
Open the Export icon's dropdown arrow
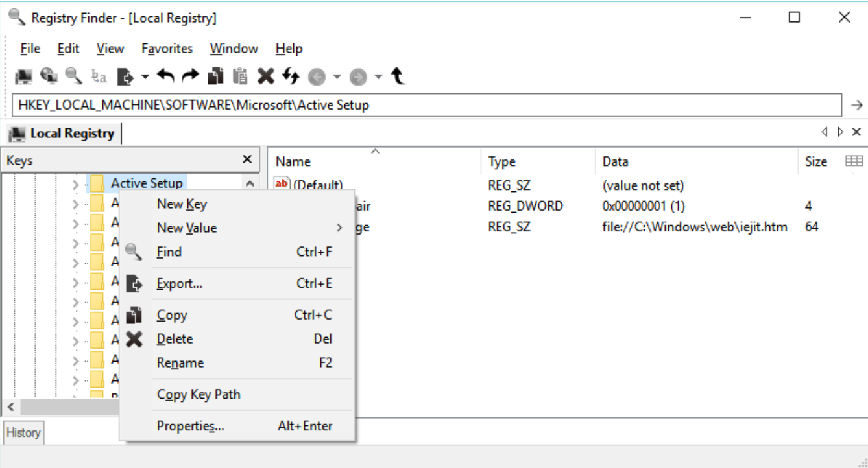pos(145,76)
